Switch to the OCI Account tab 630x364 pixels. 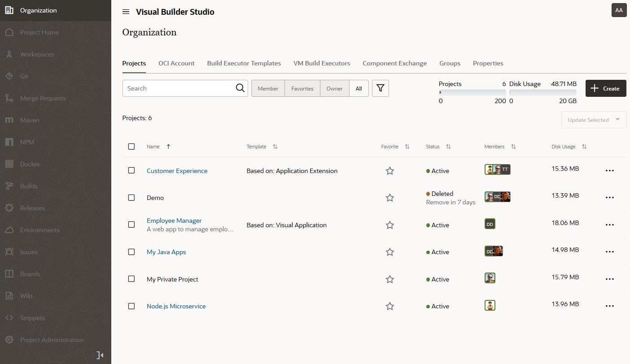176,63
